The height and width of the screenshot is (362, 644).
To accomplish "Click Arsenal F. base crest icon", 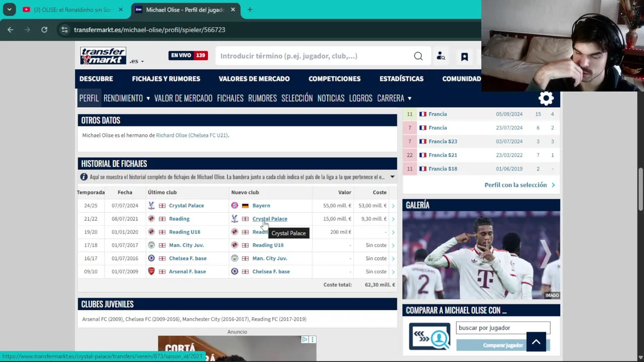I will pyautogui.click(x=151, y=271).
